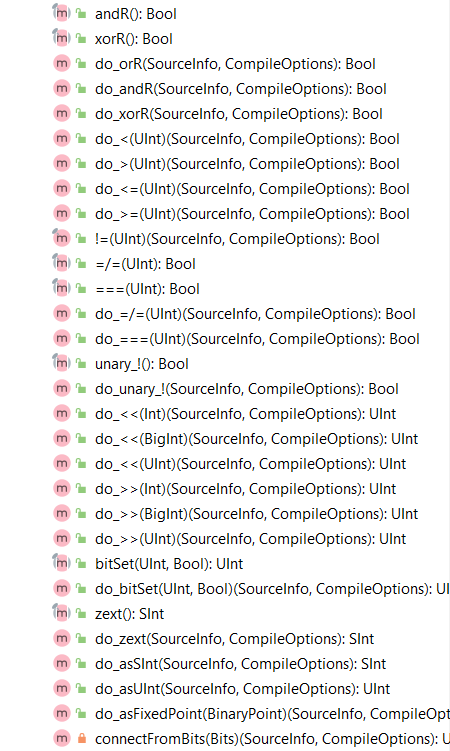Click the method icon beside do_<<(Int)

tap(61, 414)
